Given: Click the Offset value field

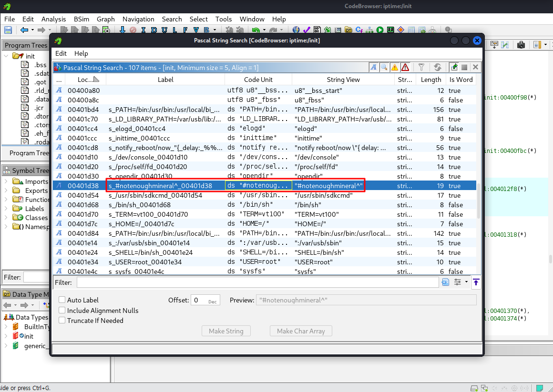Looking at the screenshot, I should [x=205, y=300].
